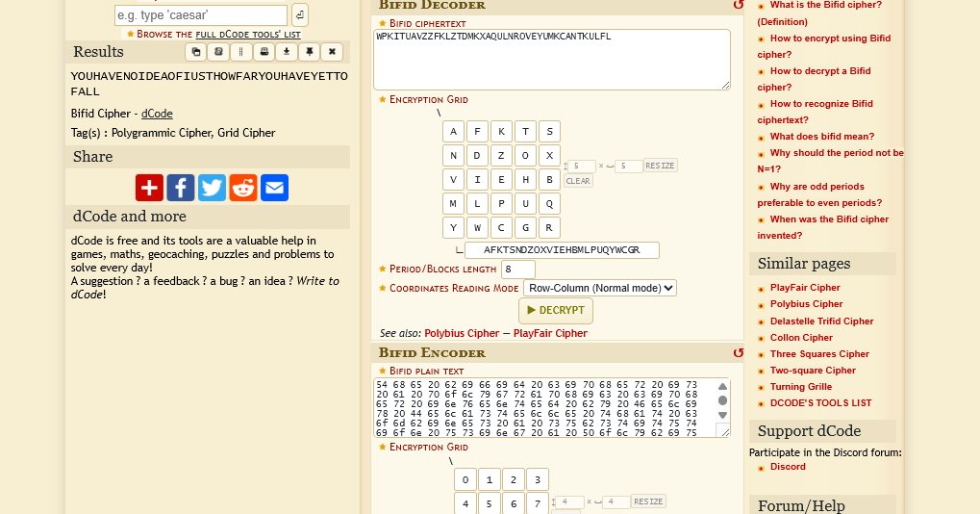Click the encoder grid columns field showing second 4
This screenshot has width=980, height=514.
pyautogui.click(x=616, y=501)
